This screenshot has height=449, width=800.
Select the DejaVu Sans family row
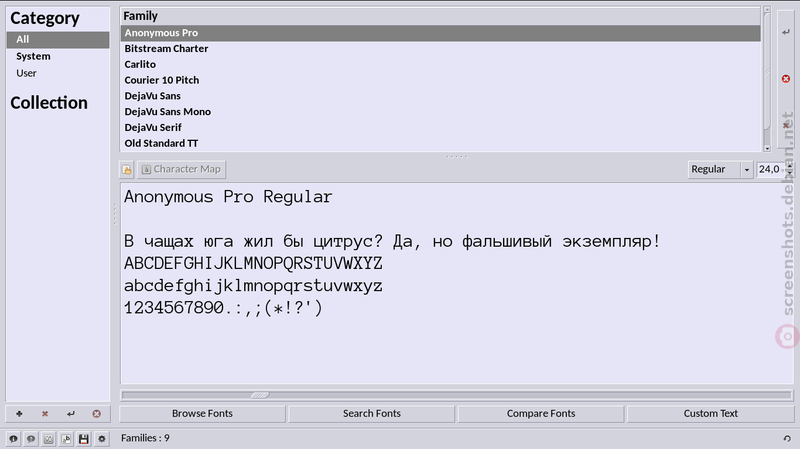click(440, 96)
